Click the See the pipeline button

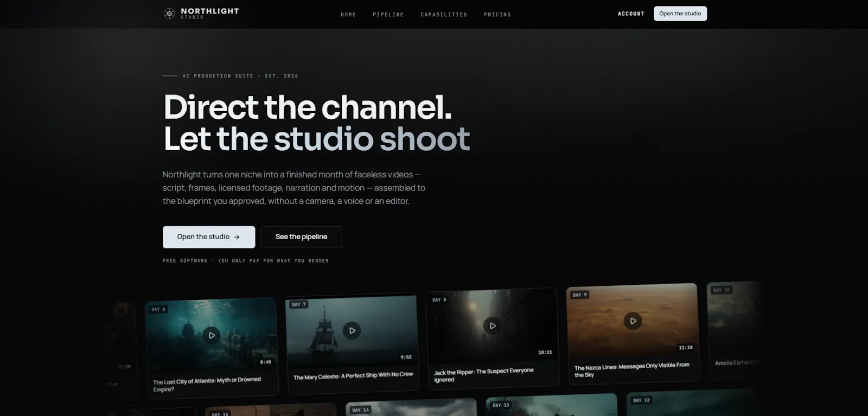(301, 237)
